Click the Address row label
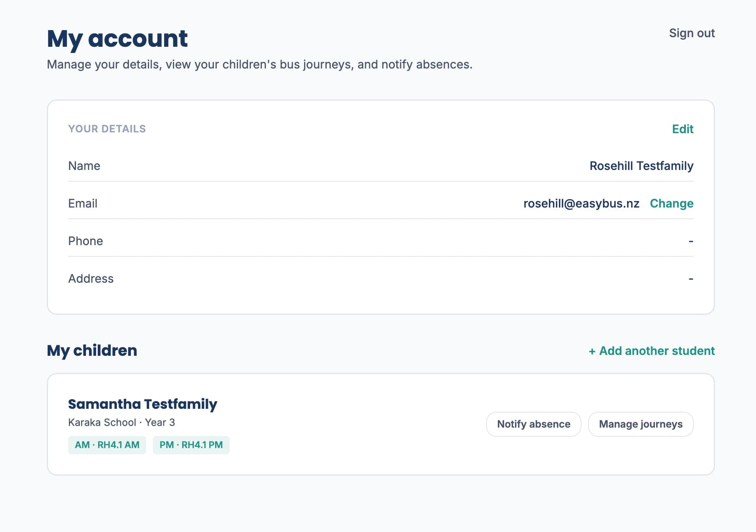The image size is (756, 532). click(x=91, y=279)
